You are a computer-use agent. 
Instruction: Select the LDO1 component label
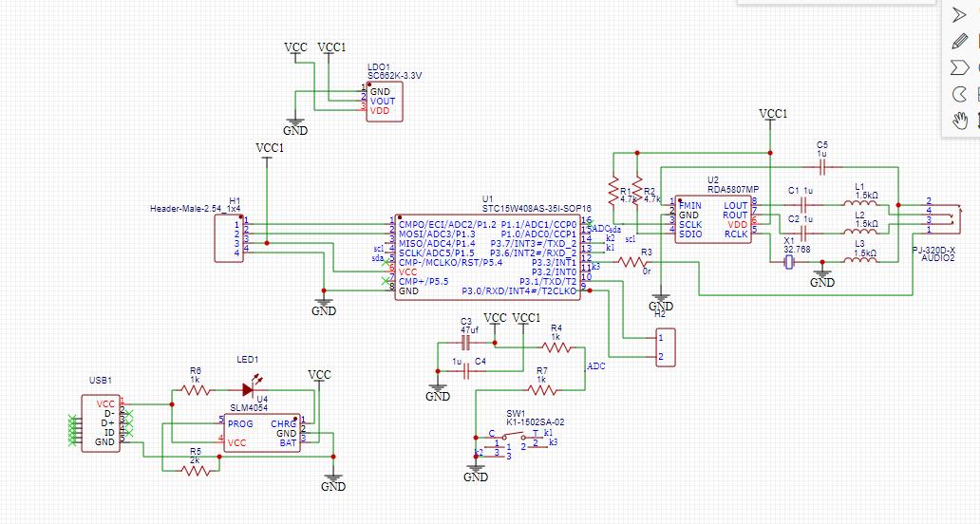click(x=378, y=66)
